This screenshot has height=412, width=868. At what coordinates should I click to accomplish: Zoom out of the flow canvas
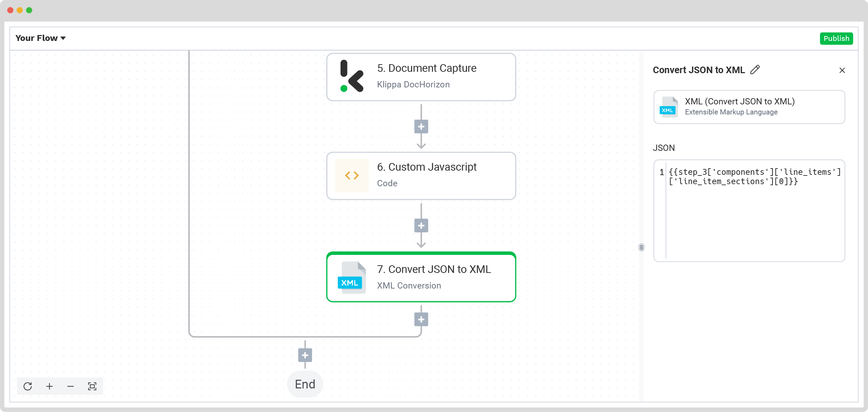[70, 386]
